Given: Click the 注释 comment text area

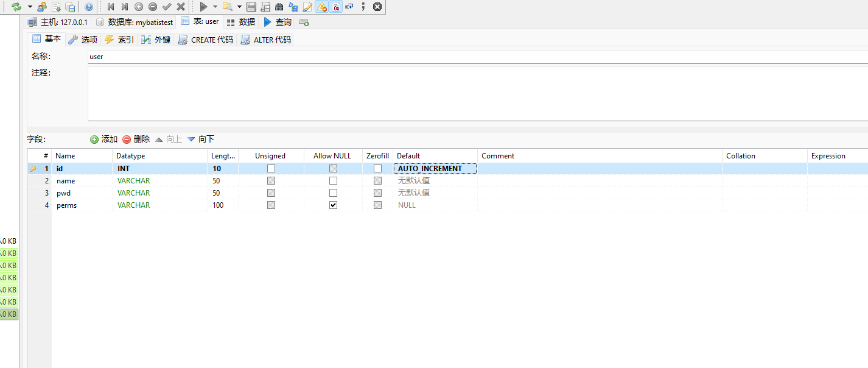Looking at the screenshot, I should 478,94.
